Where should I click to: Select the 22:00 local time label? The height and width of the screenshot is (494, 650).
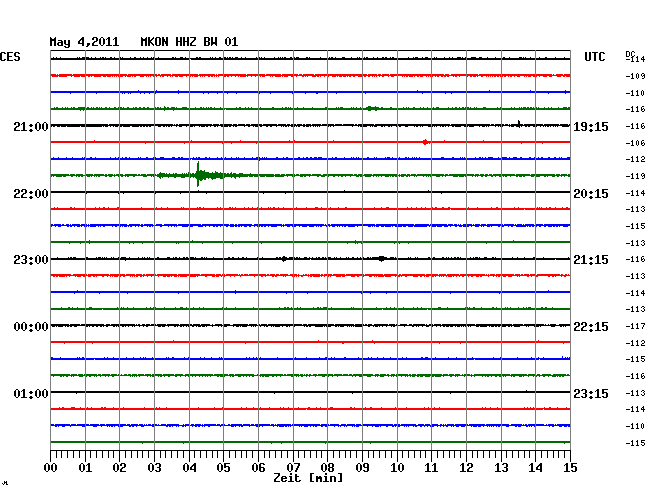pos(31,194)
